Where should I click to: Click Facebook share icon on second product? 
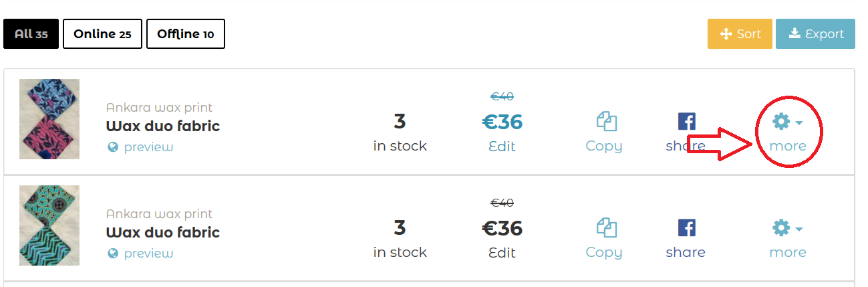point(686,228)
